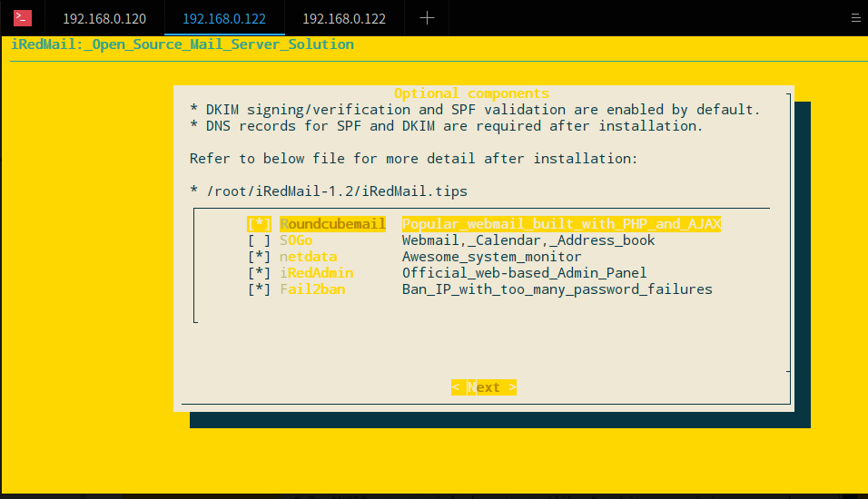Click the Next button
868x499 pixels.
pyautogui.click(x=484, y=387)
